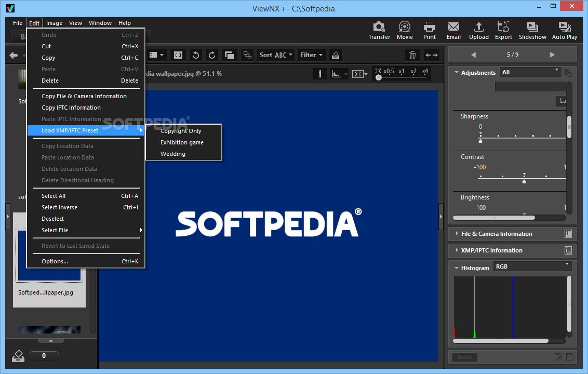Click the Contrast slider handle
The image size is (588, 374).
(524, 182)
